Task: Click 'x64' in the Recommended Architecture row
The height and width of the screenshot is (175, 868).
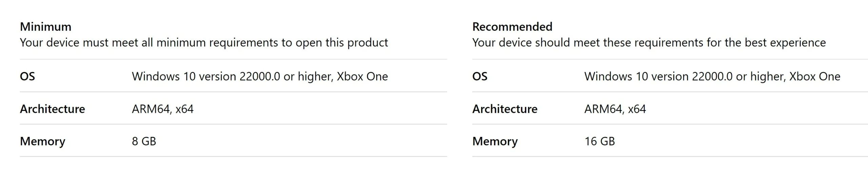Action: click(x=637, y=109)
